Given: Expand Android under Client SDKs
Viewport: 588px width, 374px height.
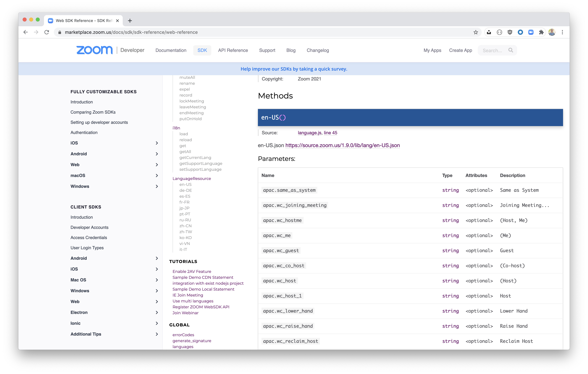Looking at the screenshot, I should pos(157,258).
